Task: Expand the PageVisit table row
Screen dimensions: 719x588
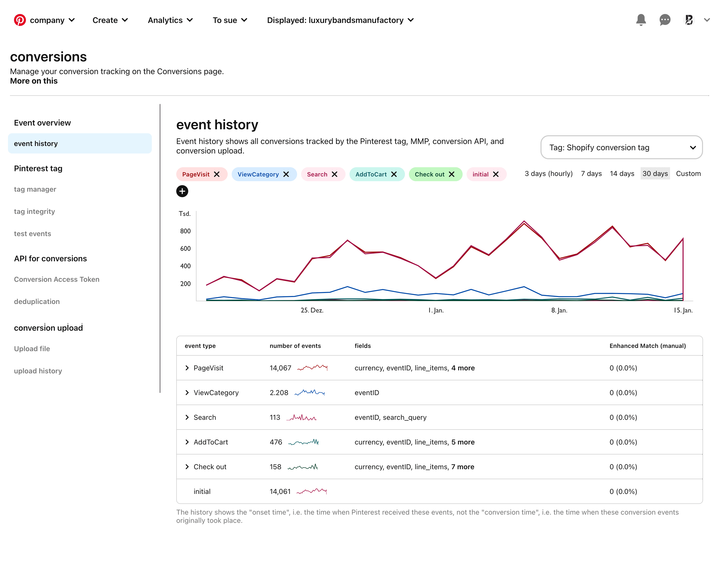Action: [187, 368]
